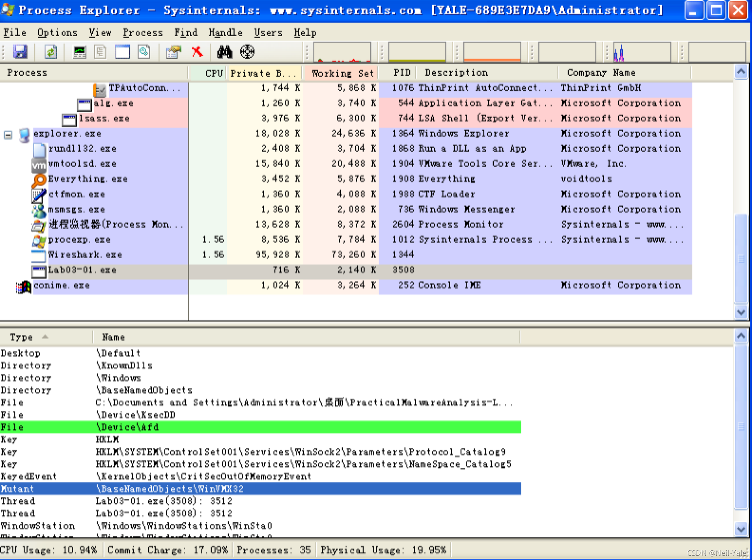Select the \Device\KsecDD file handle
752x560 pixels.
[261, 415]
